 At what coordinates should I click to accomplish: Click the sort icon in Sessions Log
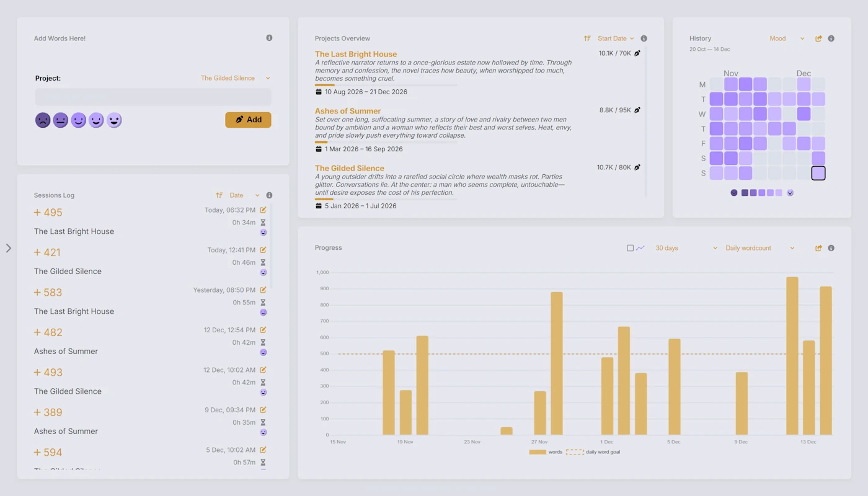[219, 195]
